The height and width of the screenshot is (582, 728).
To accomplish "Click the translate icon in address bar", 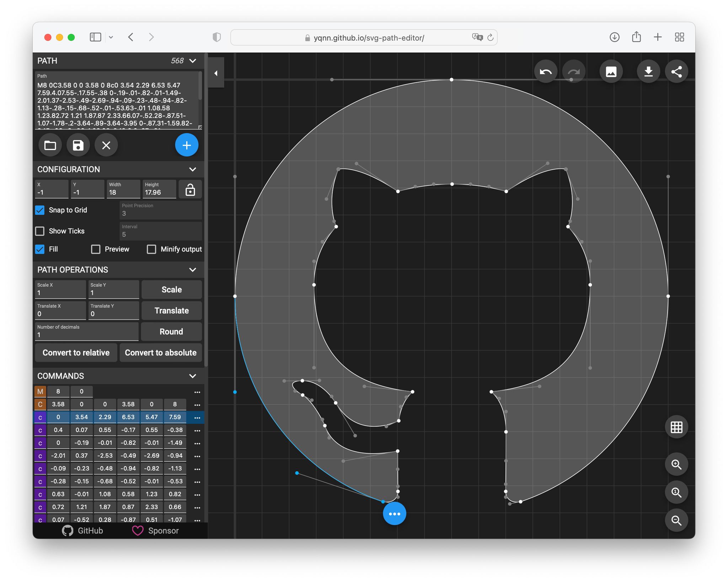I will [477, 37].
